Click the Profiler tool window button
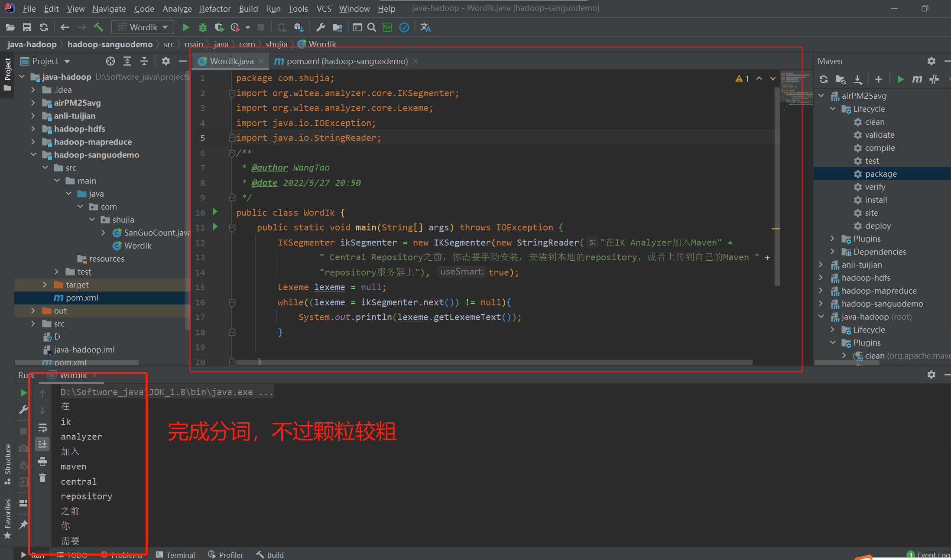 click(226, 555)
